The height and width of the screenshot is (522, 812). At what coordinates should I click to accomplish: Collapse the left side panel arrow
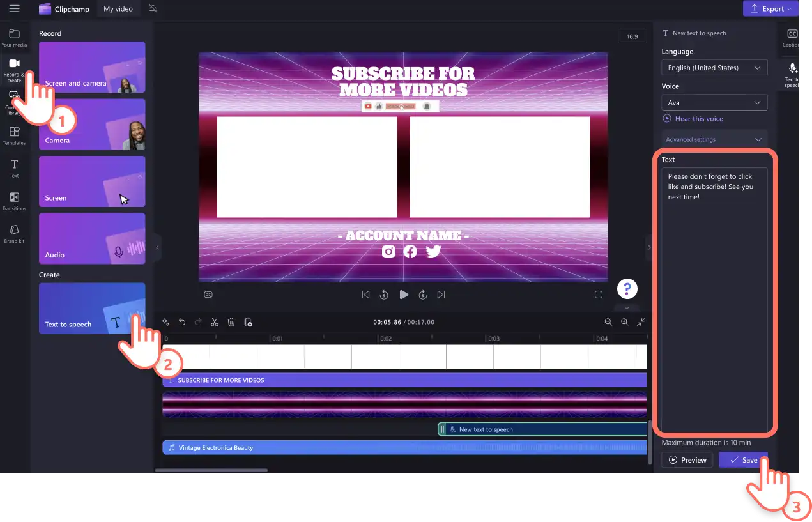158,247
